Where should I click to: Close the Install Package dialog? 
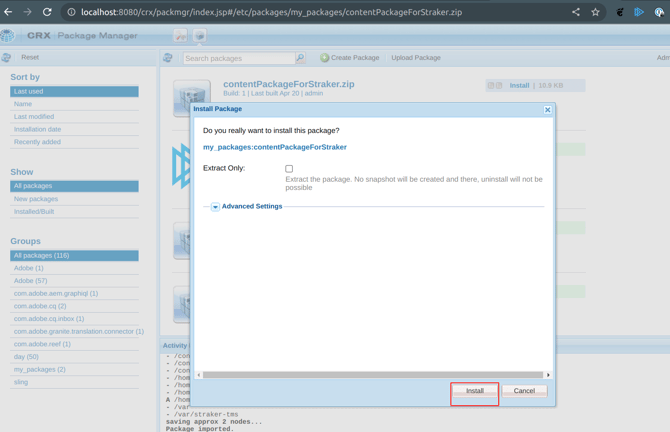point(547,110)
